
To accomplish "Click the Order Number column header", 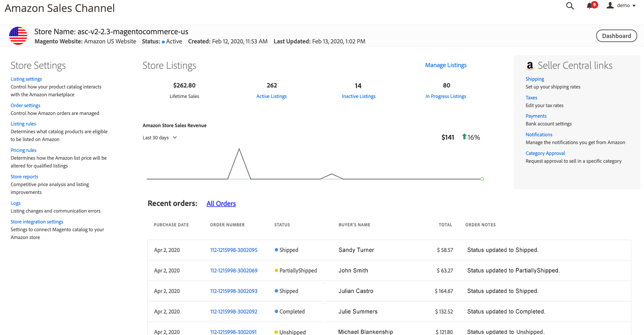I will (x=227, y=225).
